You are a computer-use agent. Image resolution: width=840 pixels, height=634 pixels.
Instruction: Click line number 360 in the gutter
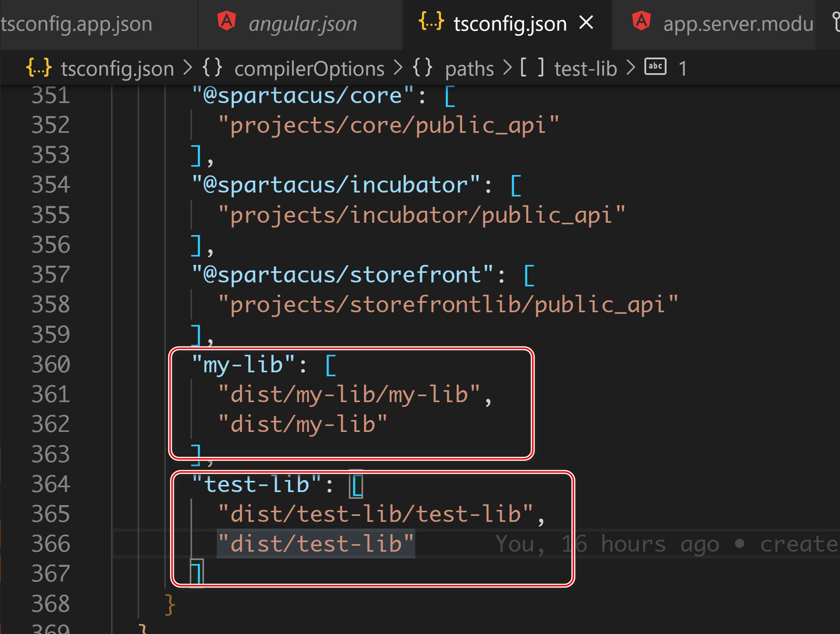[x=50, y=364]
